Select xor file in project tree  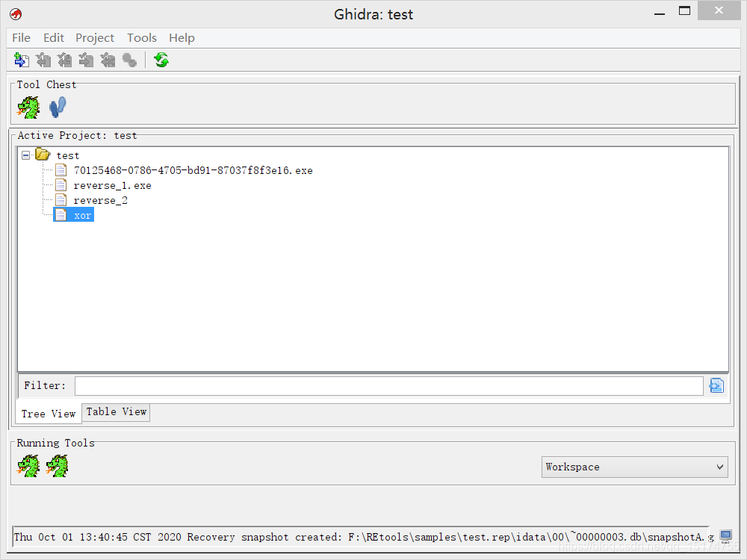tap(82, 215)
